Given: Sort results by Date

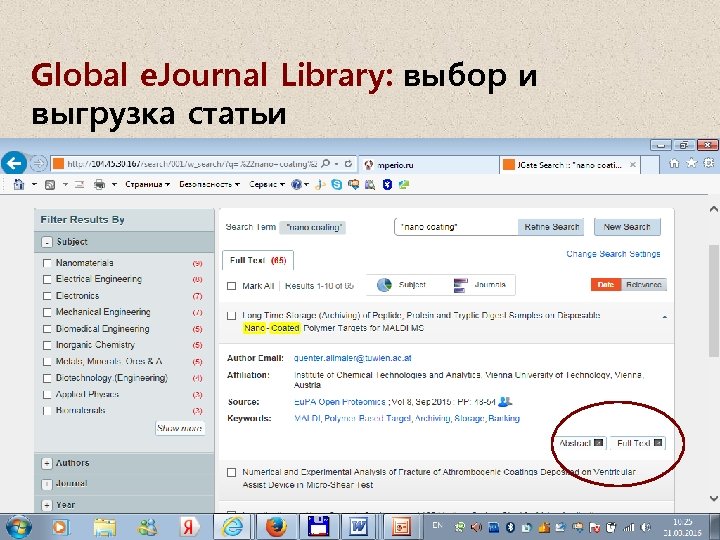Looking at the screenshot, I should (x=606, y=285).
